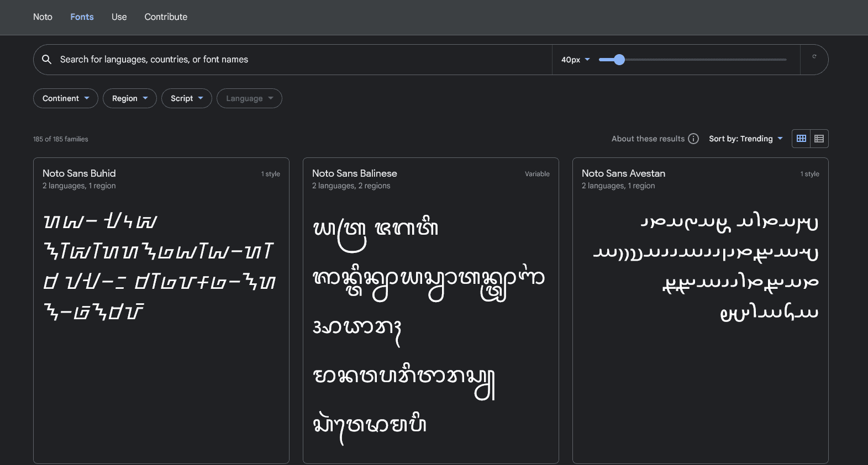Open the Noto Sans Avestan font title
This screenshot has height=465, width=868.
[623, 173]
